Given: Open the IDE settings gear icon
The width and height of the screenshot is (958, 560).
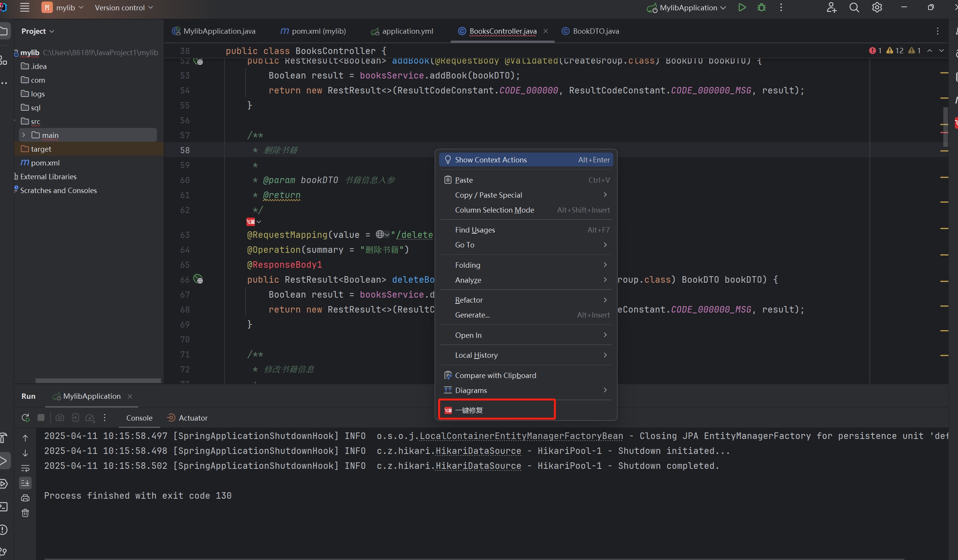Looking at the screenshot, I should pos(877,8).
